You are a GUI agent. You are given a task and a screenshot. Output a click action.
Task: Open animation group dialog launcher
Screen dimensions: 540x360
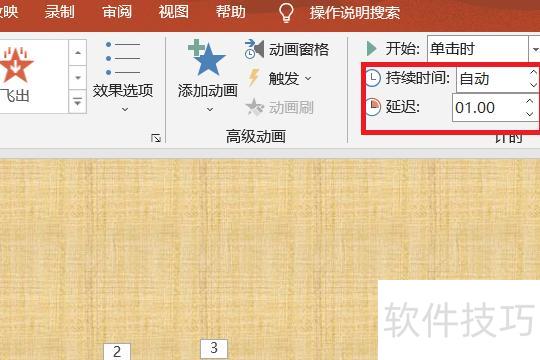point(156,138)
